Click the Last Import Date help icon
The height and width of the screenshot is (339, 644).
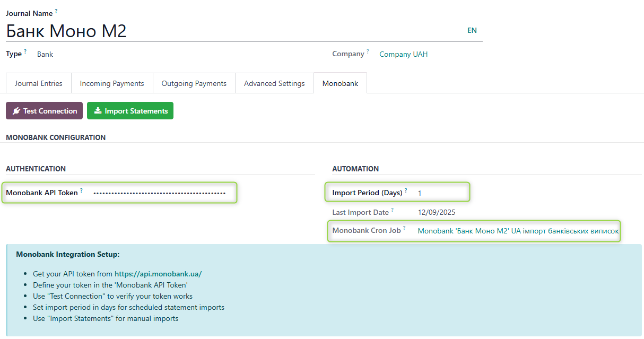[393, 209]
